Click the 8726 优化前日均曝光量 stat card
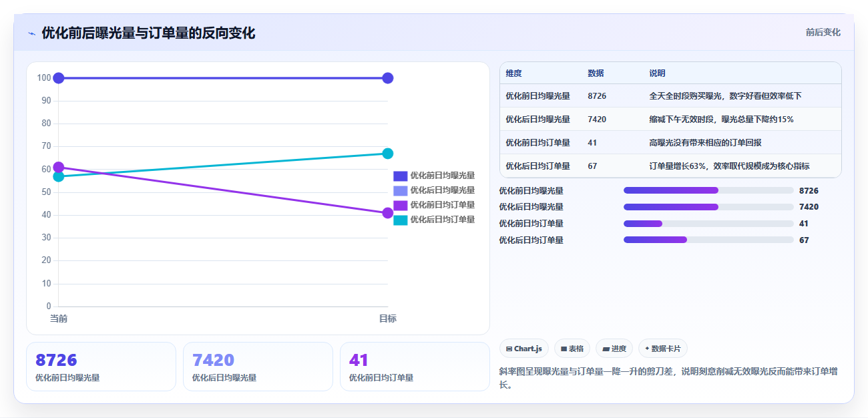 click(101, 367)
